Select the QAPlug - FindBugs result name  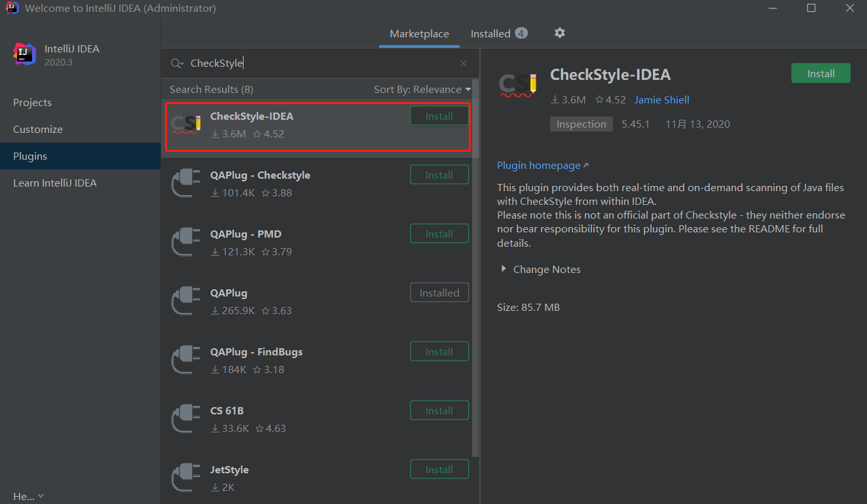point(256,351)
